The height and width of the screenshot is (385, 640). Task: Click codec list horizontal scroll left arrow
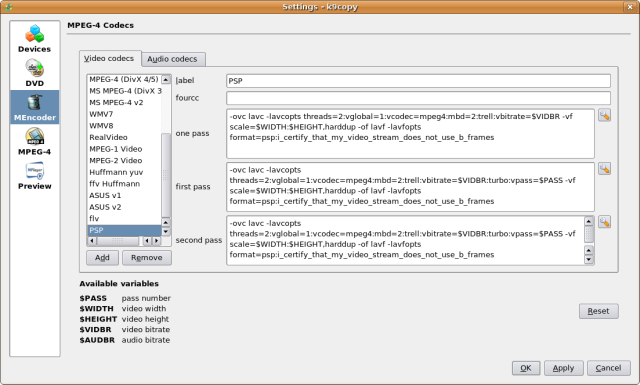[92, 241]
